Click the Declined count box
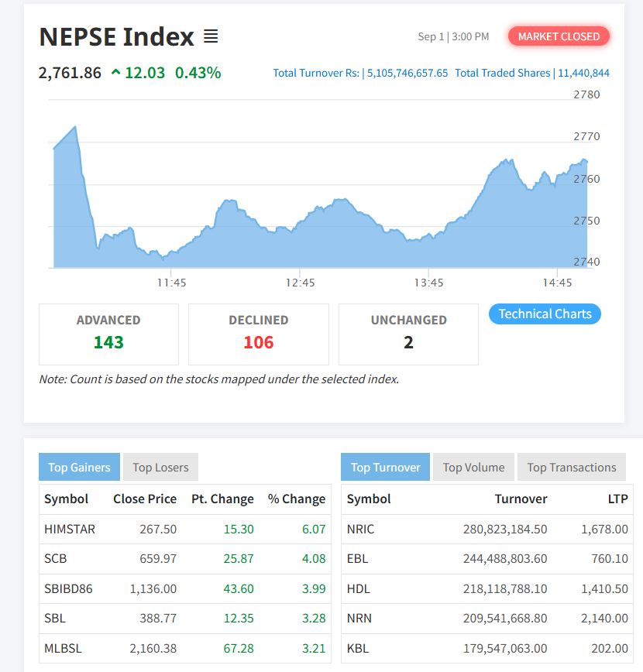The image size is (643, 672). click(258, 334)
